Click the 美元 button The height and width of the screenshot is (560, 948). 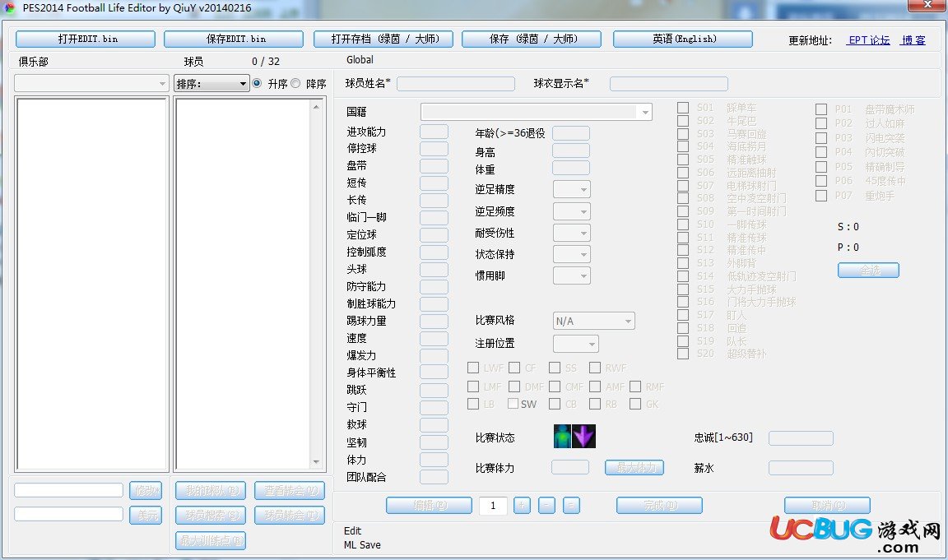tap(146, 516)
